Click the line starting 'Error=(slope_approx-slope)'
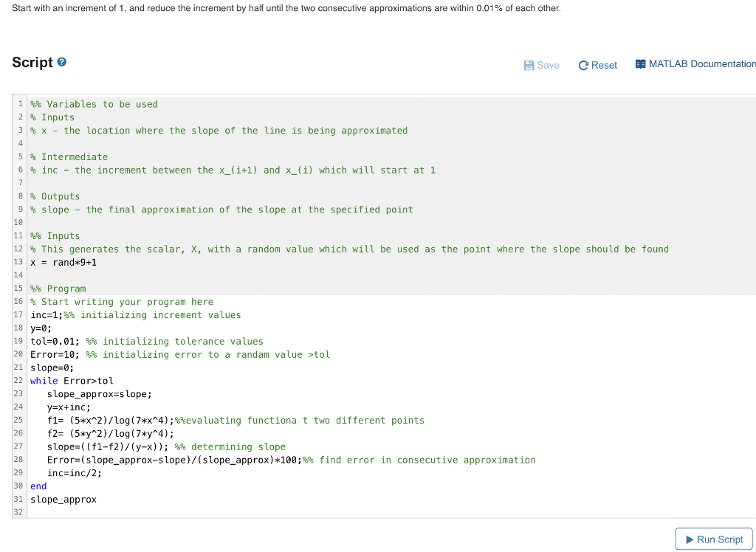Image resolution: width=756 pixels, height=552 pixels. 291,460
